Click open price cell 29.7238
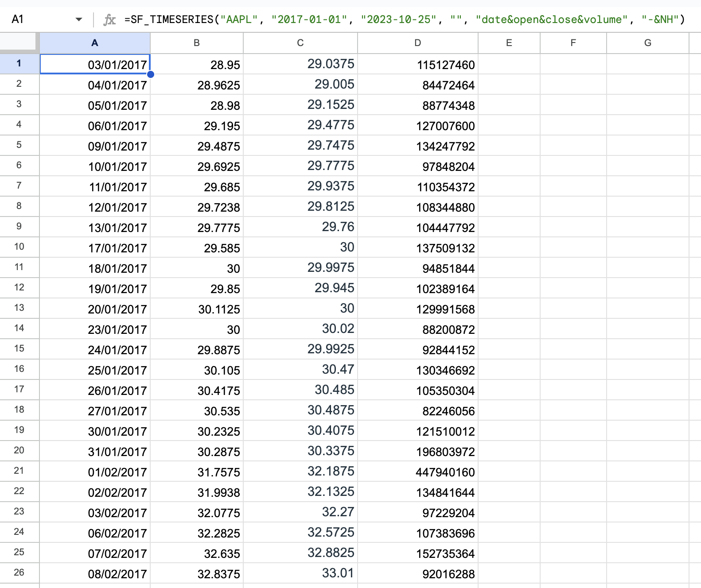The width and height of the screenshot is (701, 588). coord(197,207)
